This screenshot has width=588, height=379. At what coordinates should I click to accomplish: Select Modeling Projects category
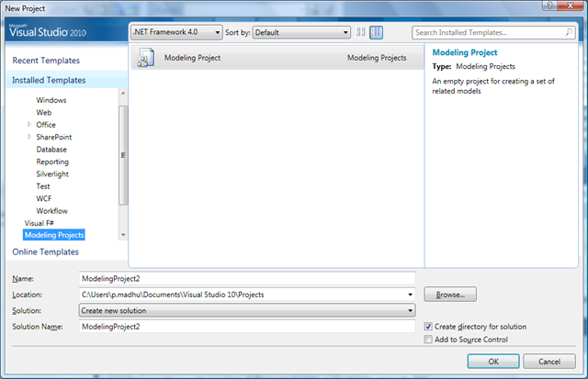coord(54,235)
